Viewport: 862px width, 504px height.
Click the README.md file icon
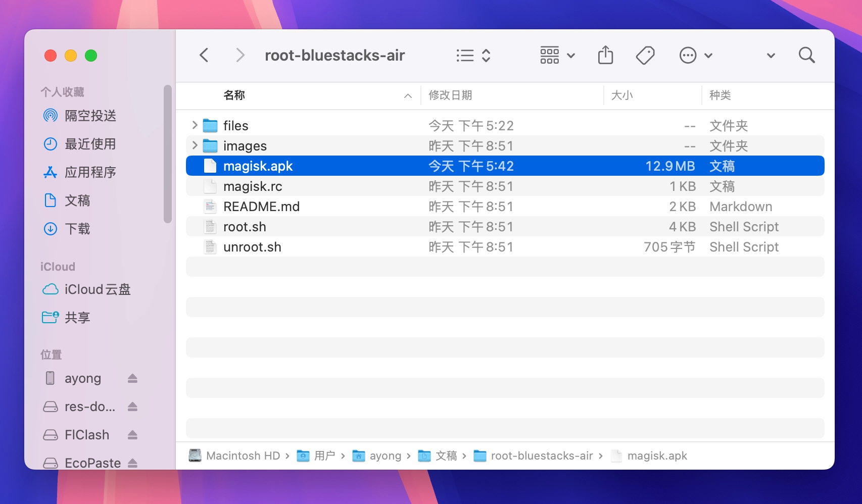click(x=210, y=206)
